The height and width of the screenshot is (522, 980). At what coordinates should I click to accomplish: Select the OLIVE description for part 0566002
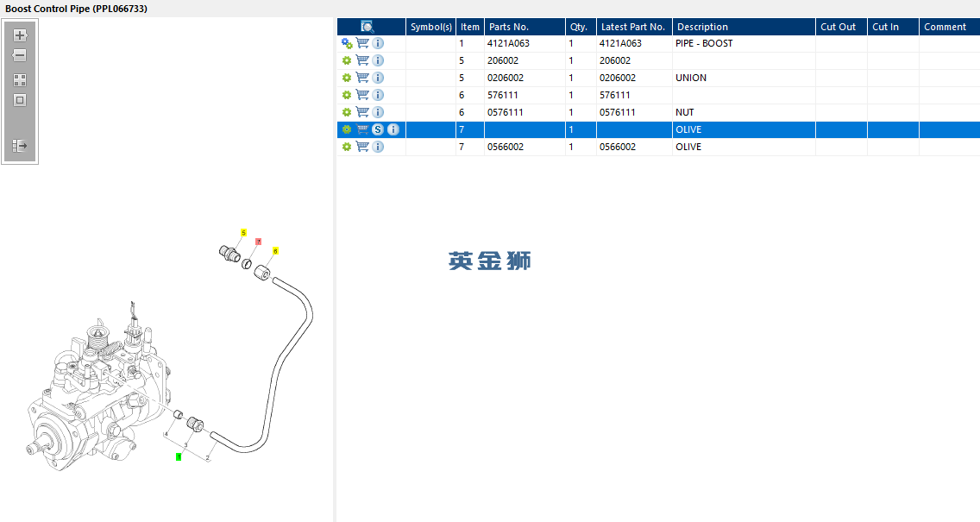pos(744,147)
